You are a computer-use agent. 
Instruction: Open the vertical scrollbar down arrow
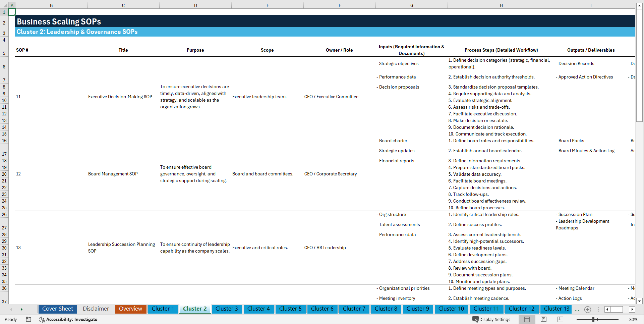point(640,301)
